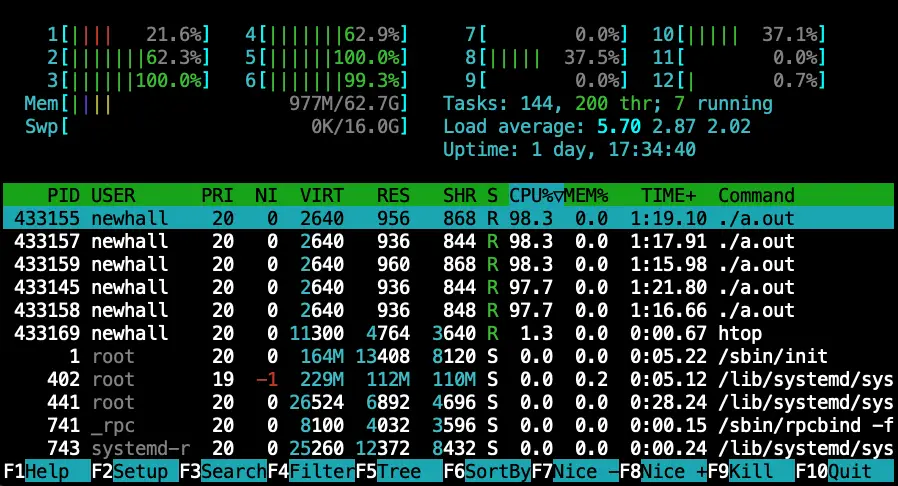Click the F1 Help function button
898x486 pixels.
tap(47, 472)
